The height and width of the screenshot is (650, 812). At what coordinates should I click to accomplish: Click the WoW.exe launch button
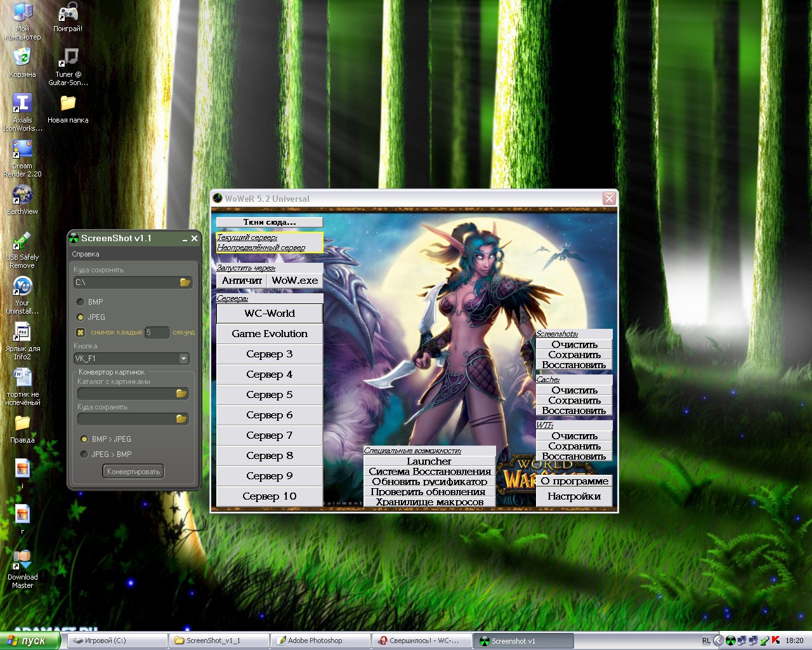click(295, 281)
